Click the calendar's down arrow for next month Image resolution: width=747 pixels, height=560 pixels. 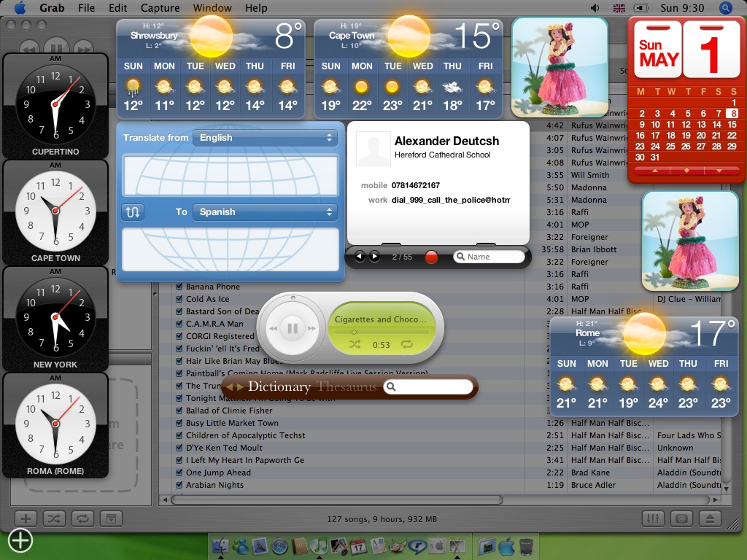pyautogui.click(x=718, y=171)
